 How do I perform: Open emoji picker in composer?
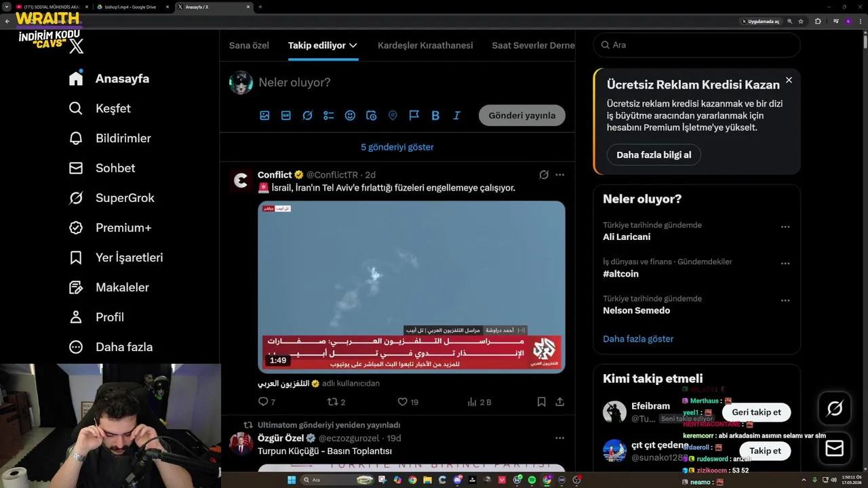tap(350, 116)
